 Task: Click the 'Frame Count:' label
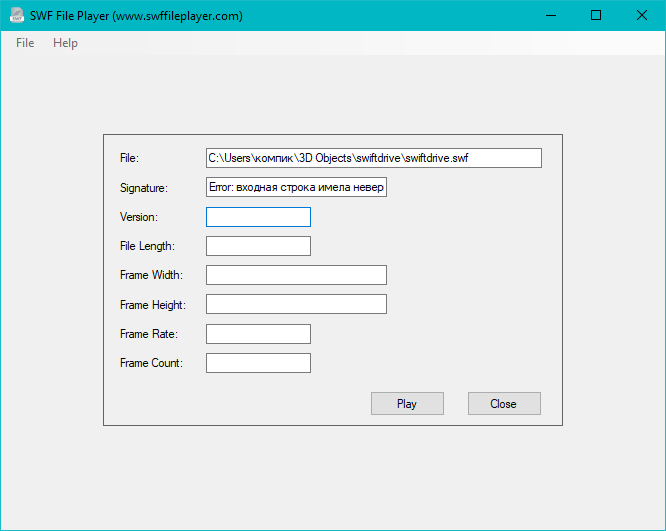(151, 363)
